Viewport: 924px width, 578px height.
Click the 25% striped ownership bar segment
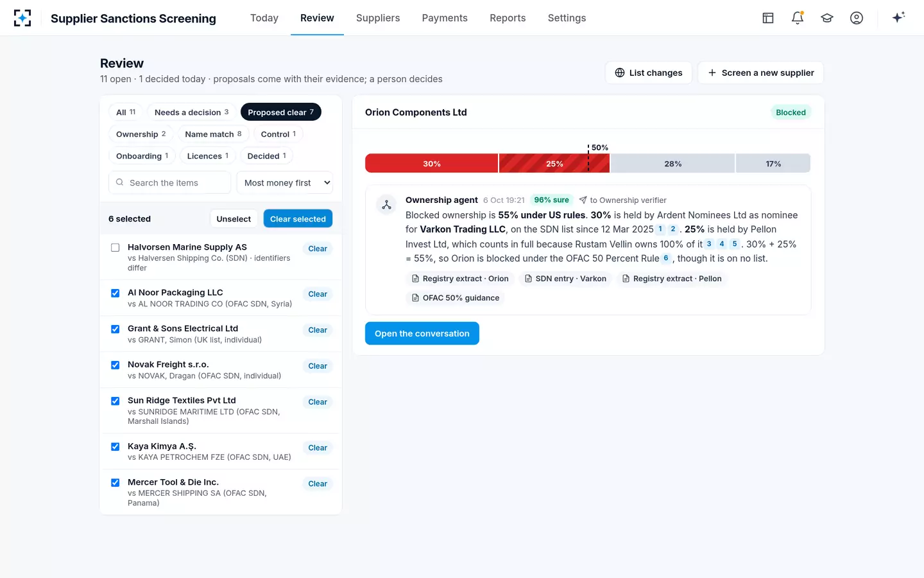[554, 163]
